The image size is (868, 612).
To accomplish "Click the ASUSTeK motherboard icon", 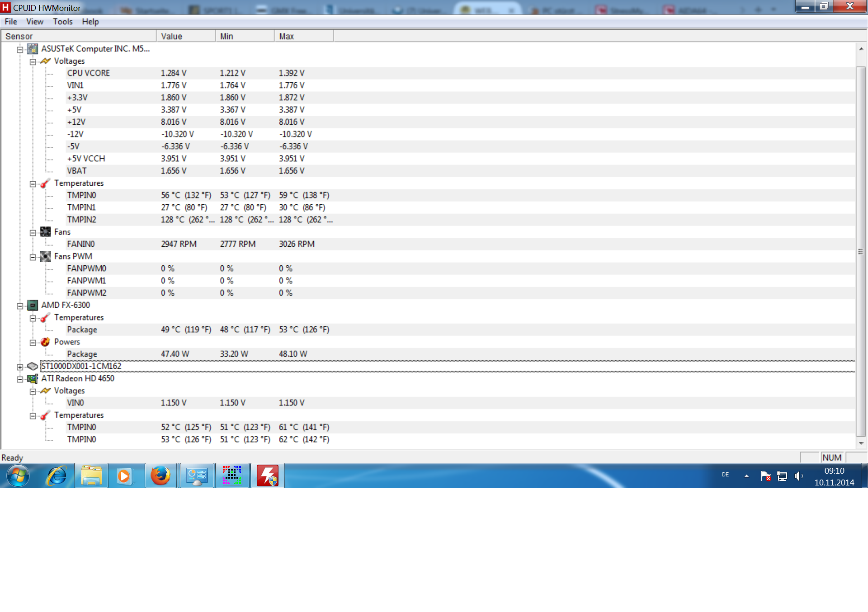I will point(33,49).
